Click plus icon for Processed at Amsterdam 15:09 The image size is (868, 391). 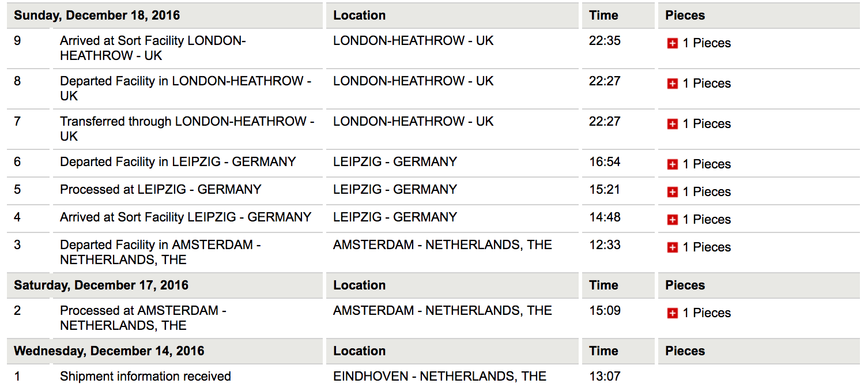coord(672,313)
